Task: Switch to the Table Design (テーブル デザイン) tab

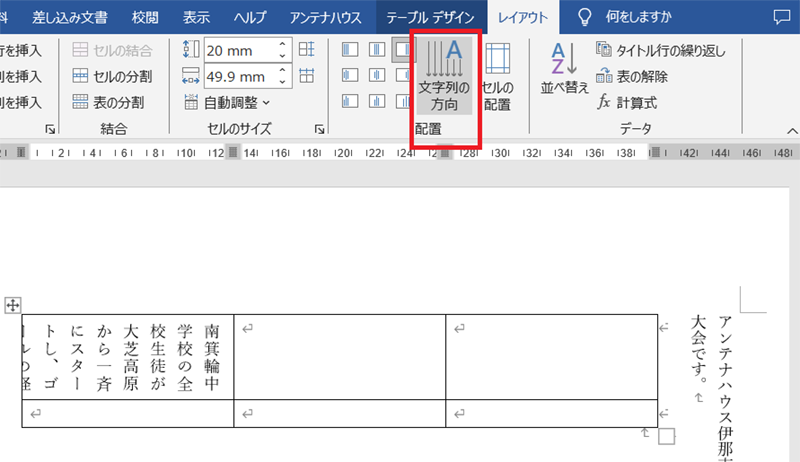Action: click(432, 16)
